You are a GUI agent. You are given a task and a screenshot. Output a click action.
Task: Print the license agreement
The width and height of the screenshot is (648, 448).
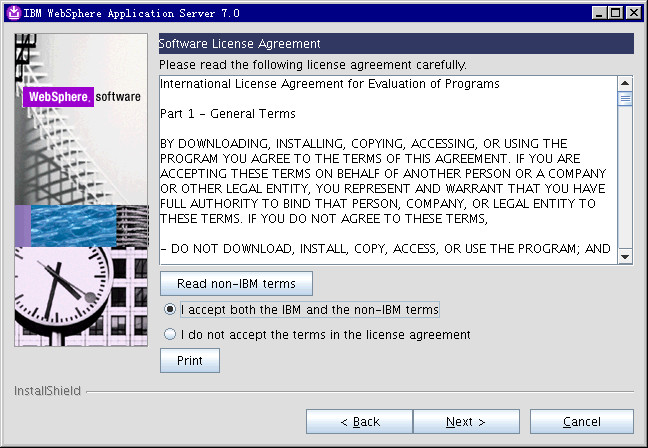[x=190, y=361]
